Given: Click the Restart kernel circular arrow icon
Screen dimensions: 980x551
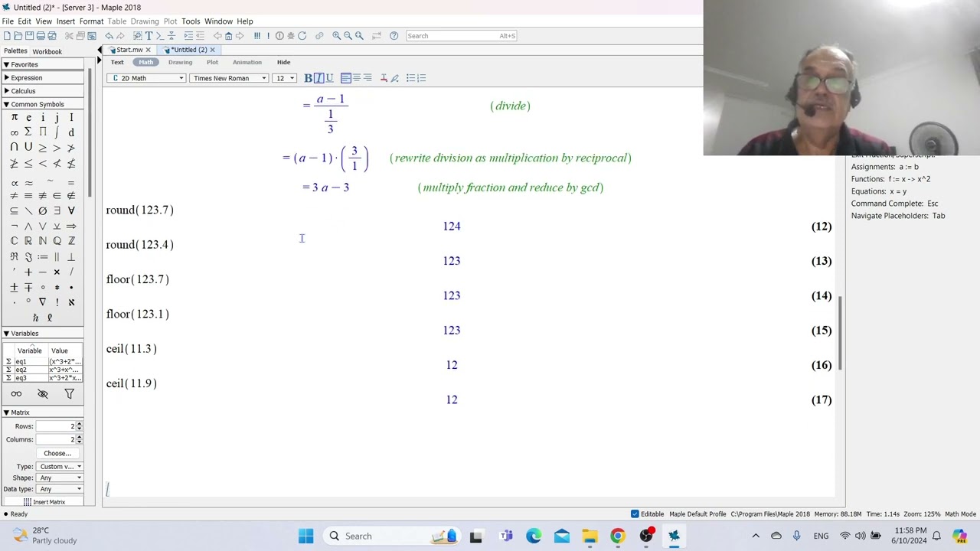Looking at the screenshot, I should click(302, 35).
